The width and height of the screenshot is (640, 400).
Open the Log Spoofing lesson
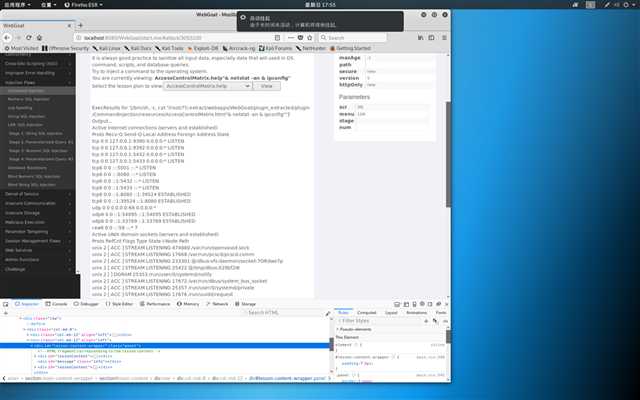(x=20, y=108)
